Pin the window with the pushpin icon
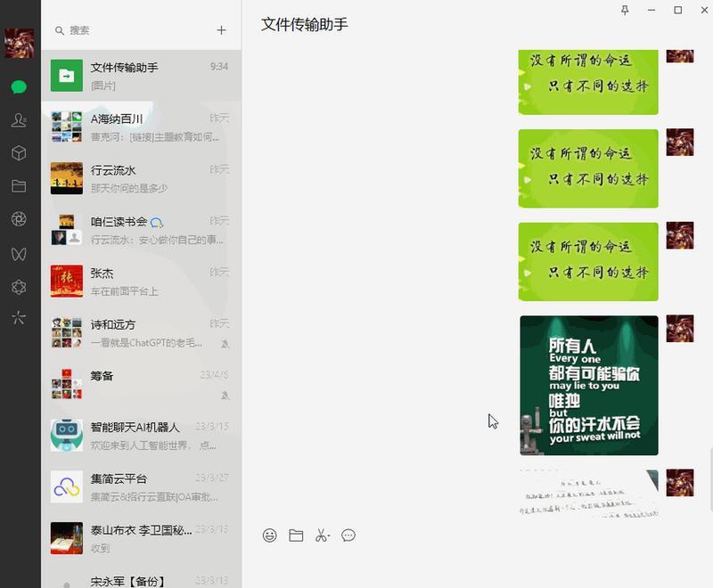713x588 pixels. point(626,10)
